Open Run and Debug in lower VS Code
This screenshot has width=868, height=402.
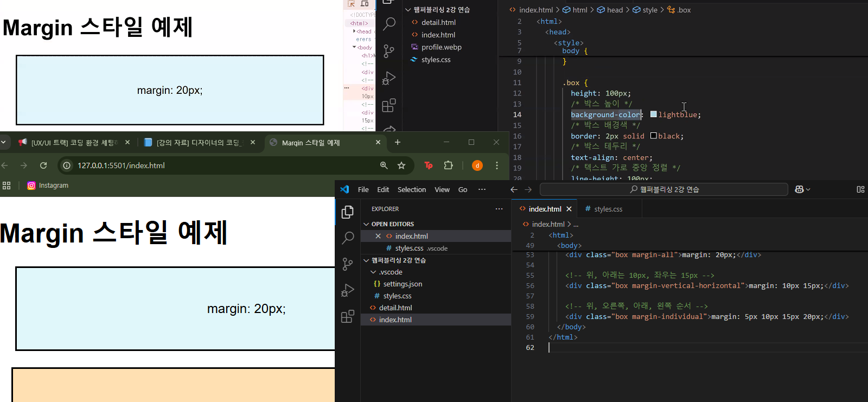[x=348, y=290]
